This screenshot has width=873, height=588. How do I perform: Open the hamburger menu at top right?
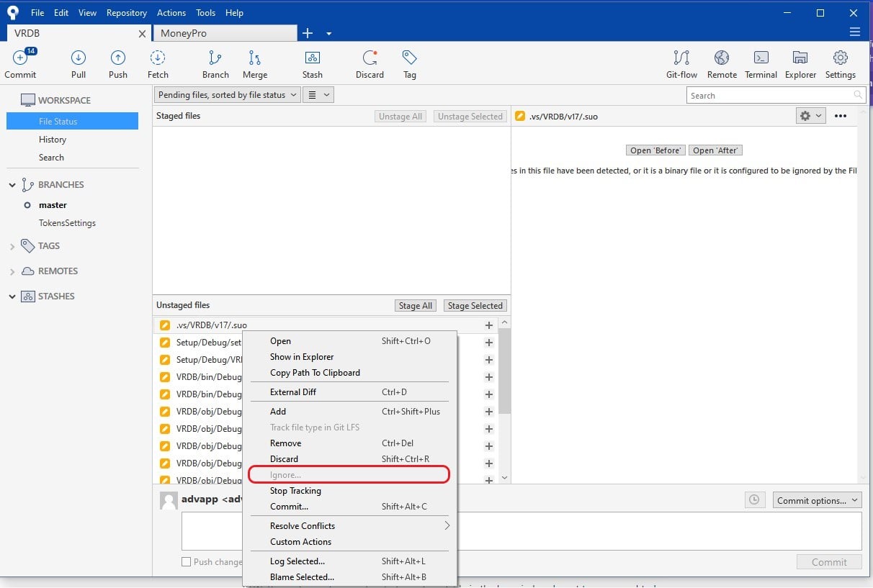coord(855,32)
